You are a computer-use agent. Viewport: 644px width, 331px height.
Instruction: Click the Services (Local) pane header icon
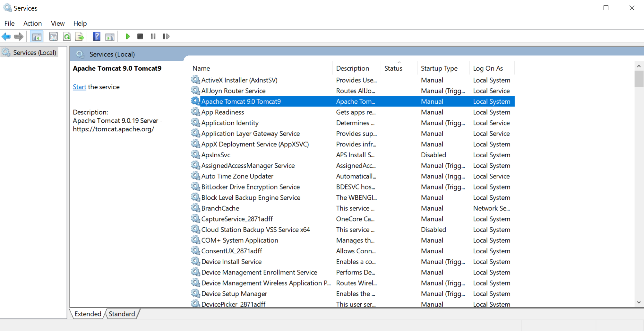click(80, 54)
